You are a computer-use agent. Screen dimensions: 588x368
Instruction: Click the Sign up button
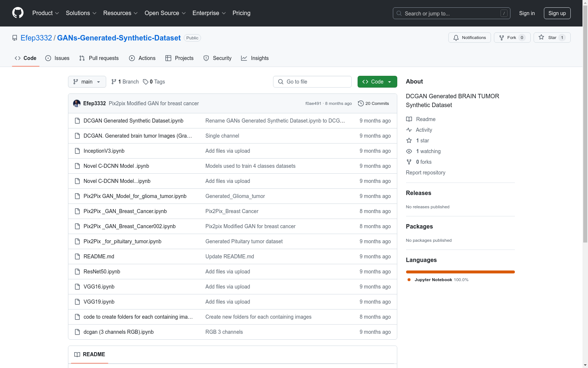pos(557,13)
